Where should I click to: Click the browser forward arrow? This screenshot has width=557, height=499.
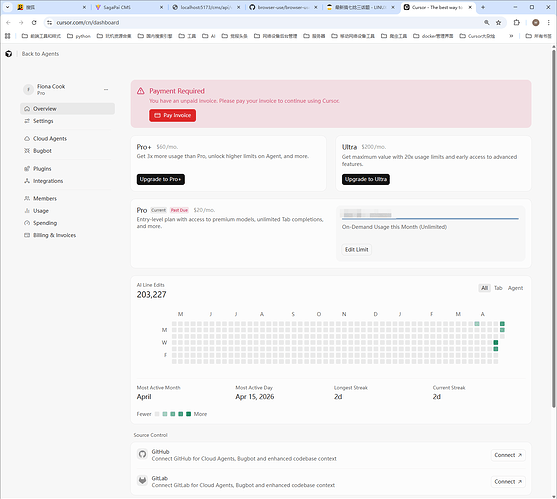click(x=21, y=22)
